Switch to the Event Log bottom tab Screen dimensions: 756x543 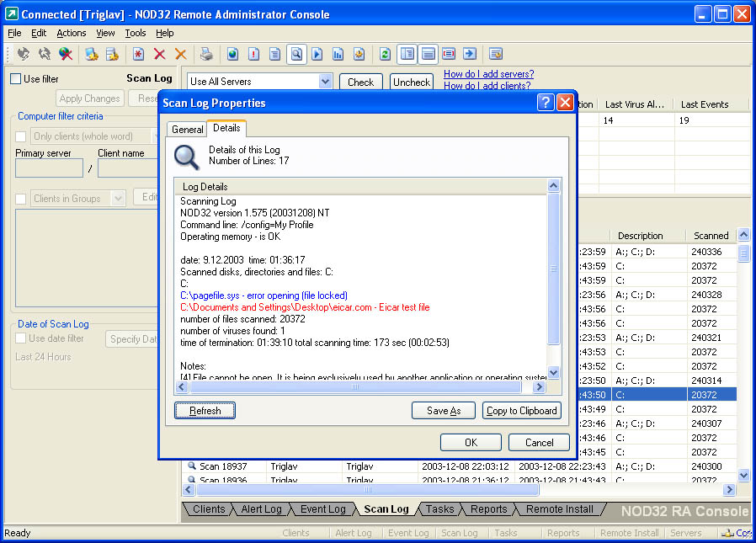323,509
